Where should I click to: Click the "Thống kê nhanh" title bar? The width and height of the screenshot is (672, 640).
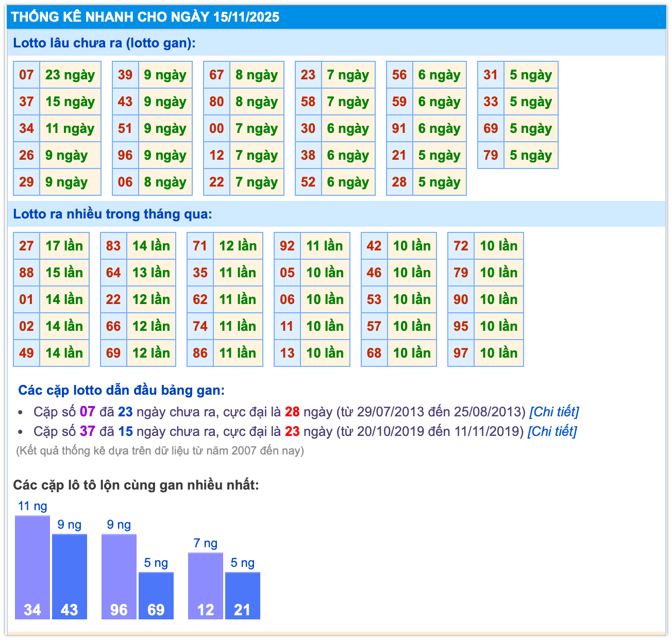[x=145, y=17]
